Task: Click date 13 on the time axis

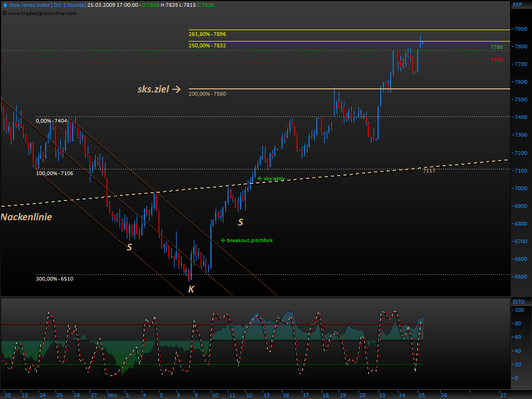Action: point(267,395)
